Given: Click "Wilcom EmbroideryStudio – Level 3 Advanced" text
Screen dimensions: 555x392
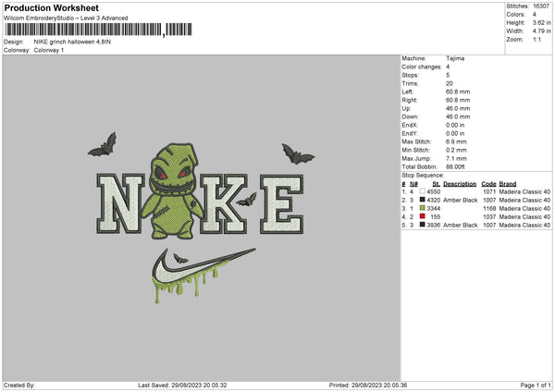Looking at the screenshot, I should (x=66, y=18).
